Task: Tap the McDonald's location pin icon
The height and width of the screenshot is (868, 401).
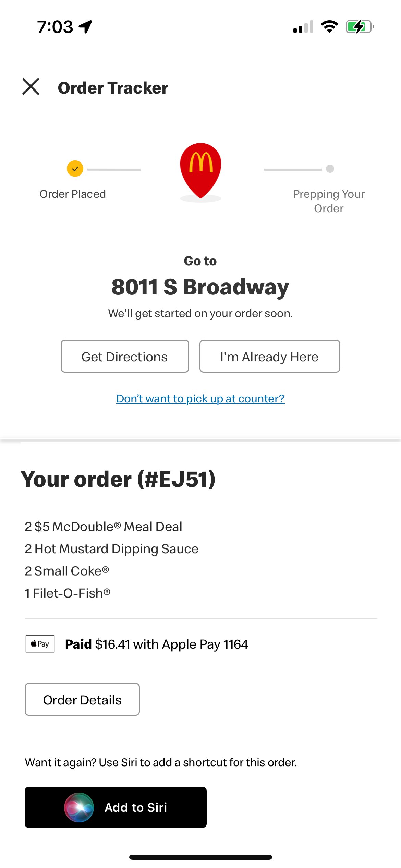Action: (x=200, y=171)
